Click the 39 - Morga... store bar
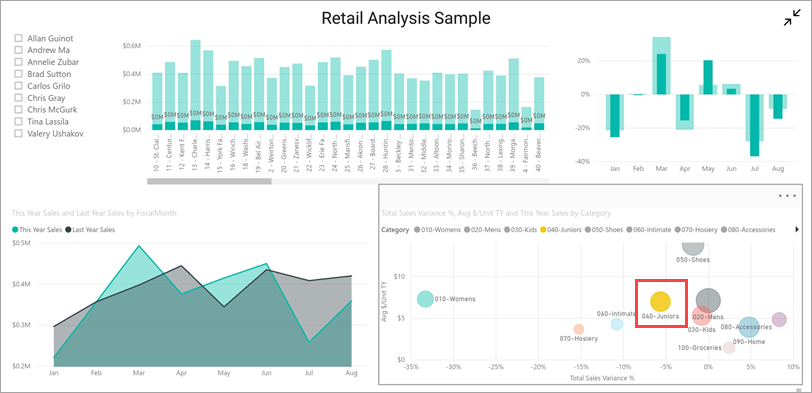Image resolution: width=812 pixels, height=393 pixels. pyautogui.click(x=514, y=94)
